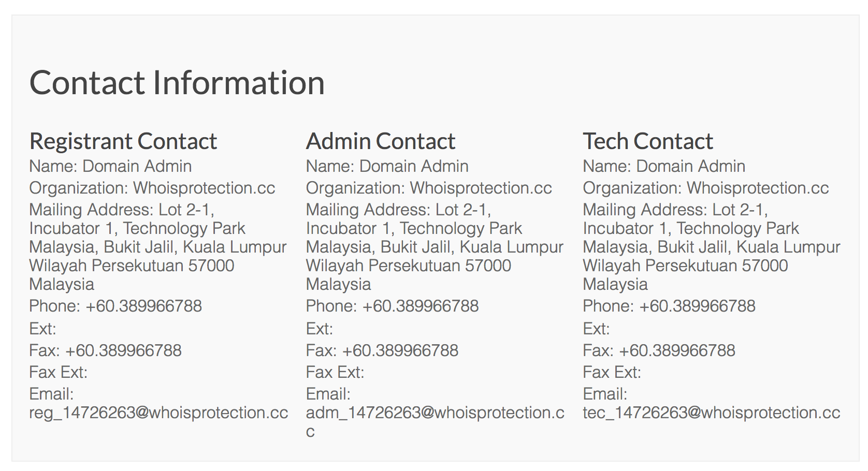This screenshot has width=868, height=471.
Task: Click the admin email adm_14726263@whoisprotection.cc
Action: coord(435,421)
